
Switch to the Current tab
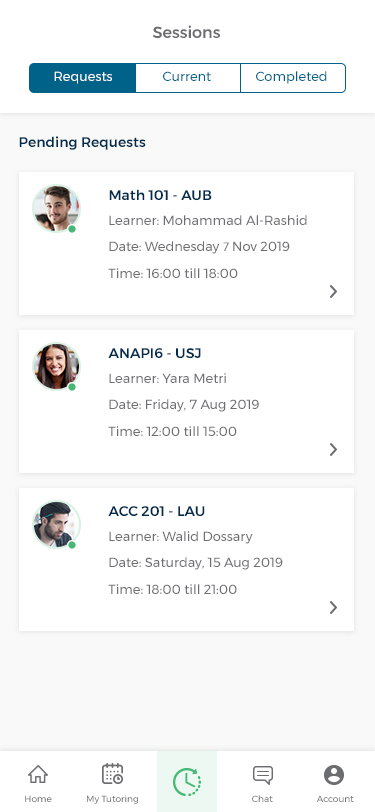point(188,78)
